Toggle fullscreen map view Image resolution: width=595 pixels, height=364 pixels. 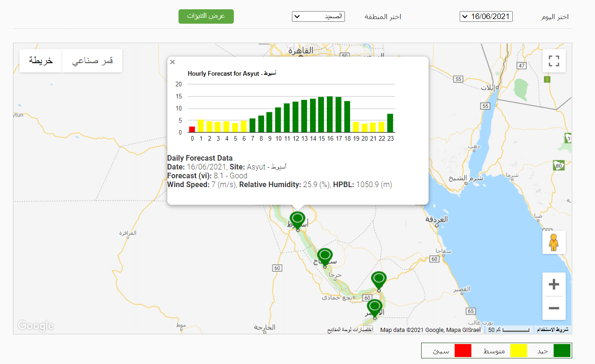(554, 61)
